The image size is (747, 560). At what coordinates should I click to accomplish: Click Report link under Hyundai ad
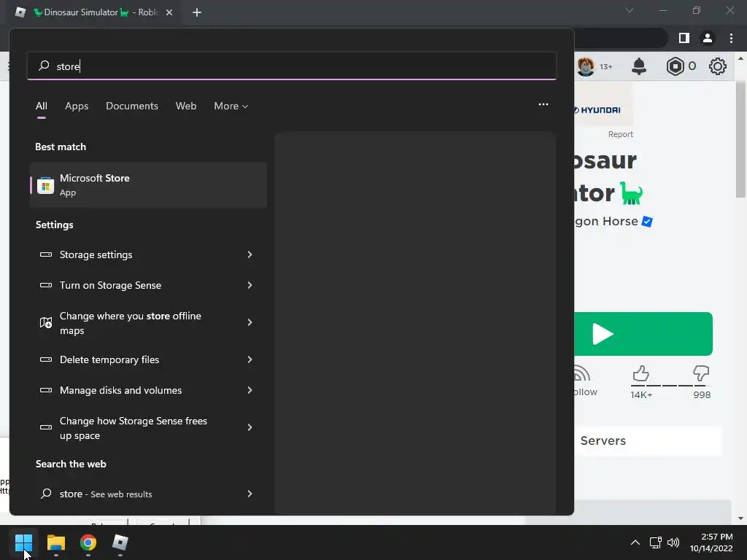(620, 134)
